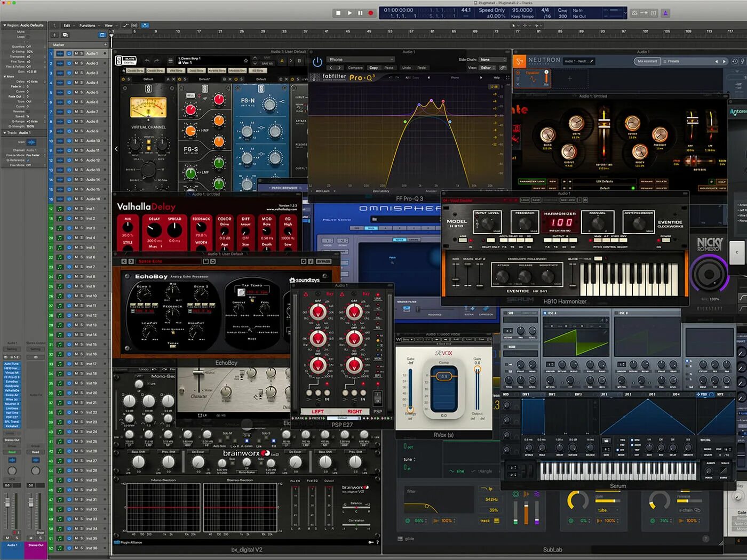Image resolution: width=747 pixels, height=560 pixels.
Task: Click the waveform icon of Audio 3 track
Action: [60, 73]
